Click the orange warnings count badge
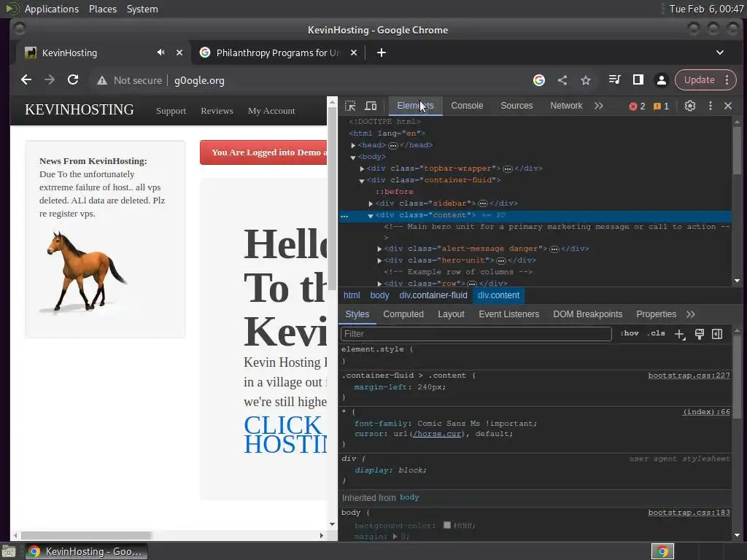 click(x=661, y=106)
